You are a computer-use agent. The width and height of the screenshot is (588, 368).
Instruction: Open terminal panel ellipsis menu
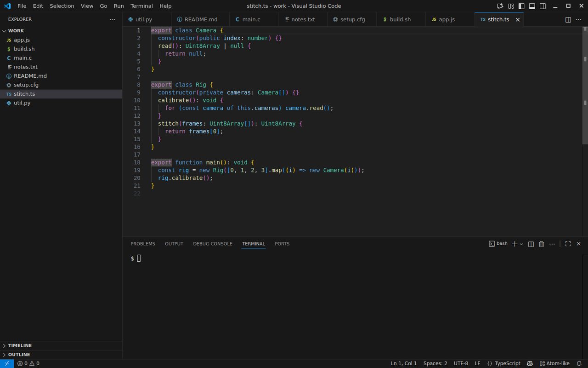552,244
